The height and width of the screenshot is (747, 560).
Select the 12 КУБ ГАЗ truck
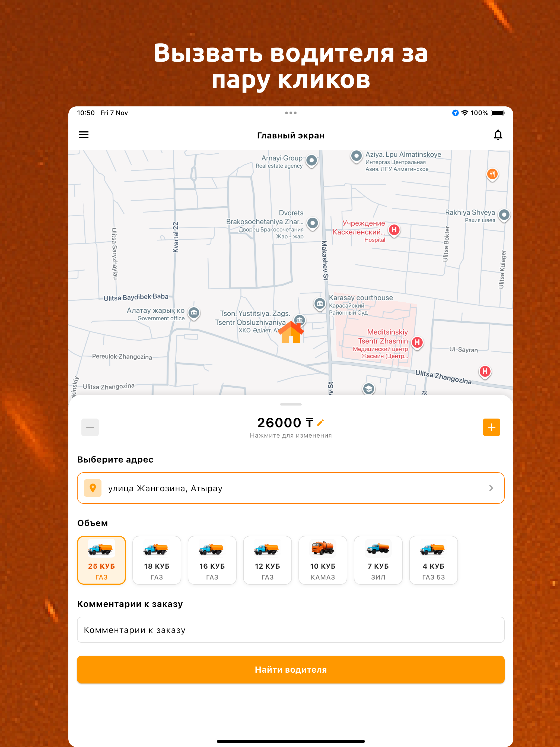click(268, 560)
